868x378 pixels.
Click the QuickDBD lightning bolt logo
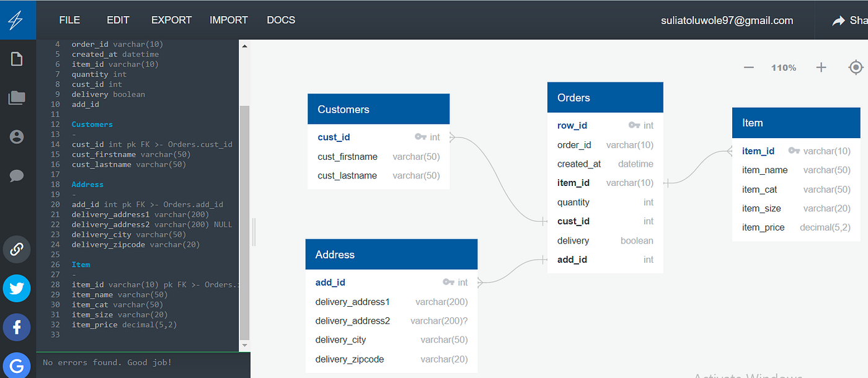16,20
